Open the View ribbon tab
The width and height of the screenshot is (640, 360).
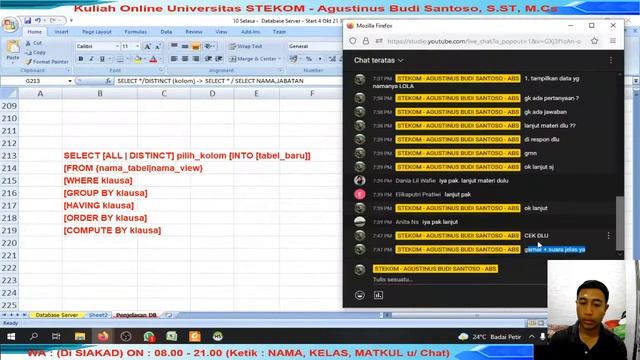221,32
